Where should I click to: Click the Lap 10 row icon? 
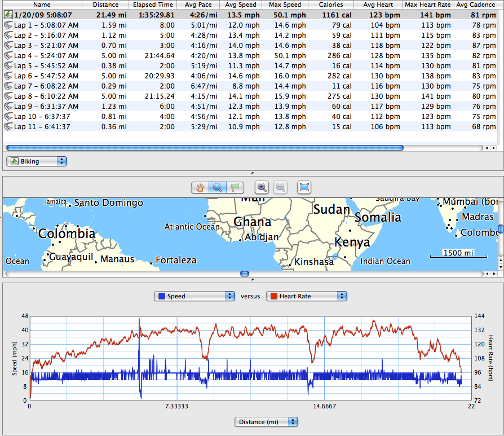pyautogui.click(x=8, y=116)
